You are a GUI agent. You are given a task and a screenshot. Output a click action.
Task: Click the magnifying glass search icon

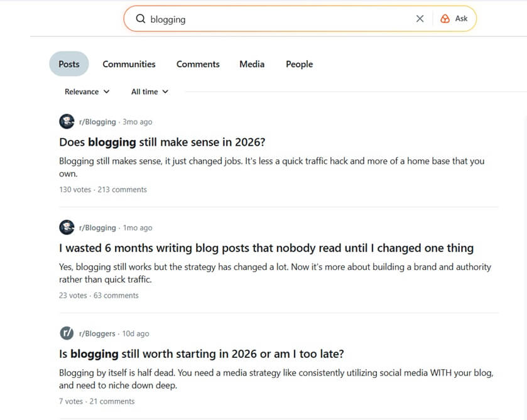click(141, 19)
